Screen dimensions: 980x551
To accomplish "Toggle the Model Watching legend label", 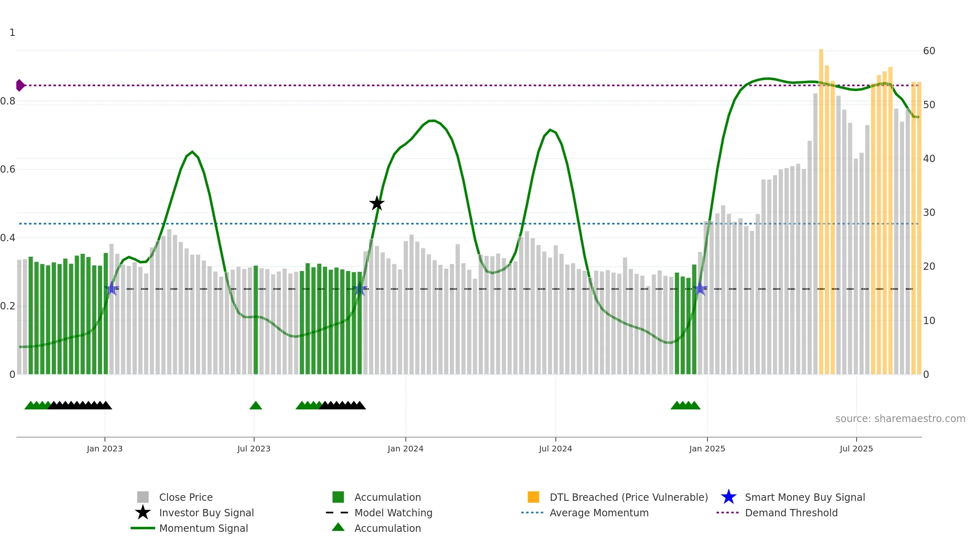I will click(393, 513).
